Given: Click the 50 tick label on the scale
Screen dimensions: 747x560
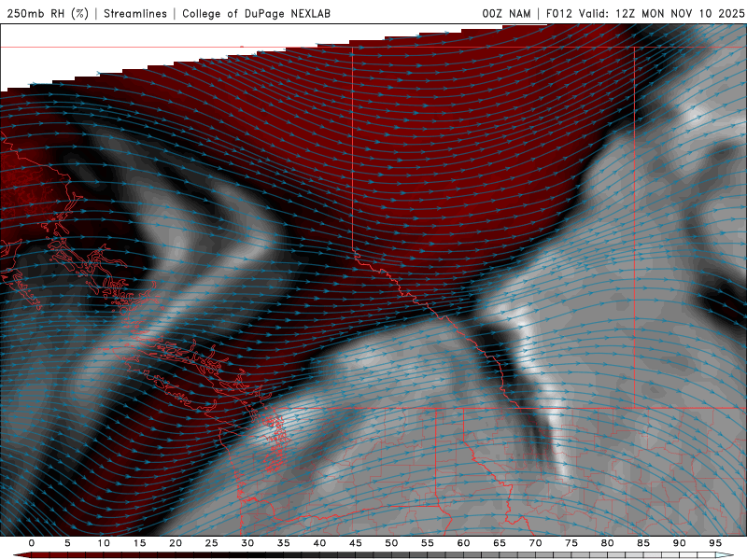Looking at the screenshot, I should coord(391,543).
